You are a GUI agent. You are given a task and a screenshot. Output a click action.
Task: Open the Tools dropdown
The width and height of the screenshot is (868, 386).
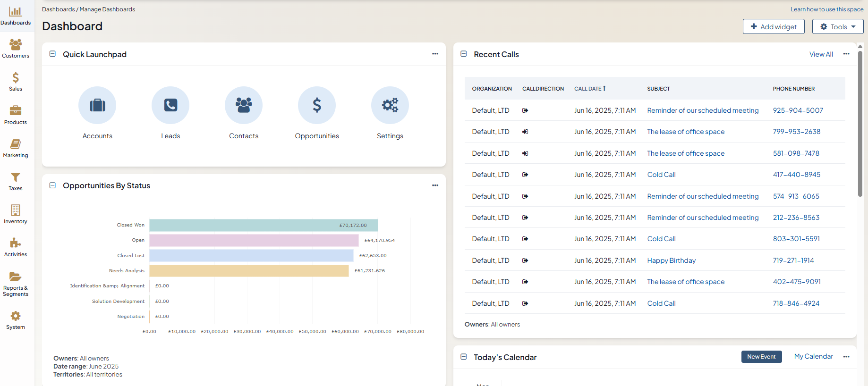coord(838,27)
